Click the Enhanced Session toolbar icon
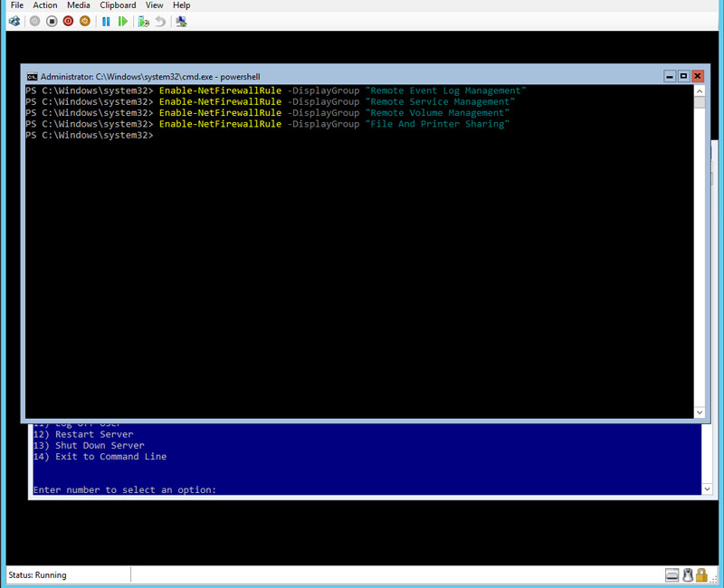724x588 pixels. [182, 21]
